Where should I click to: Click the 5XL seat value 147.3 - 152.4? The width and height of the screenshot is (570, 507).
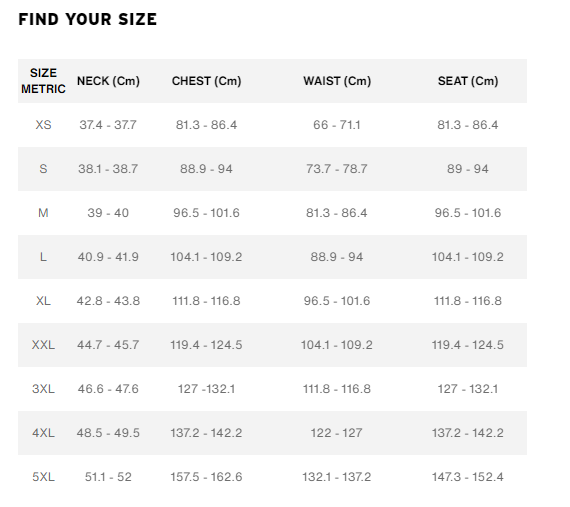point(468,477)
